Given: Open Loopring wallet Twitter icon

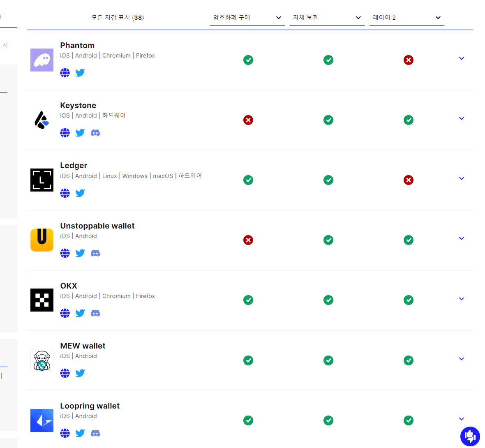Looking at the screenshot, I should pyautogui.click(x=80, y=433).
